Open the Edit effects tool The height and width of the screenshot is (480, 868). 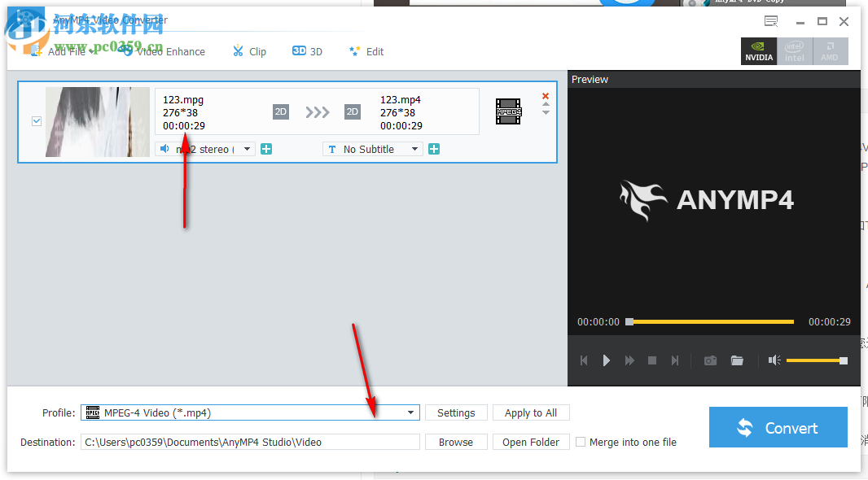pyautogui.click(x=366, y=51)
